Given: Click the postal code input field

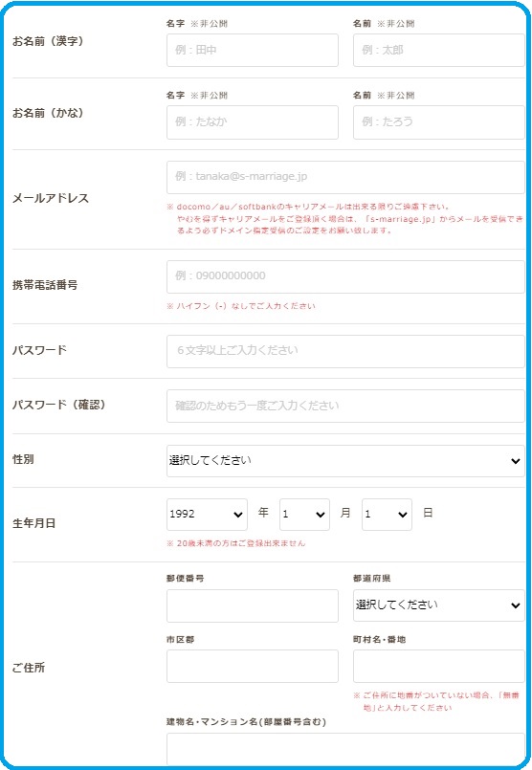Looking at the screenshot, I should click(253, 605).
